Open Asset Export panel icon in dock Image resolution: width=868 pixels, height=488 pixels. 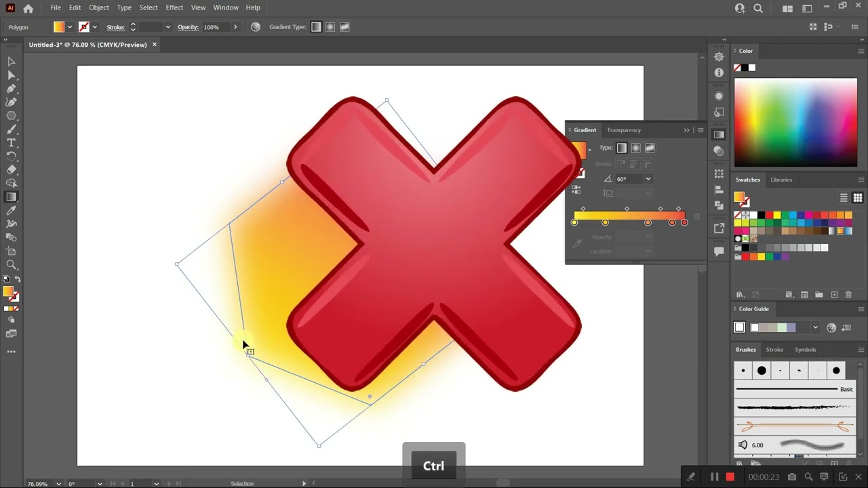click(719, 228)
